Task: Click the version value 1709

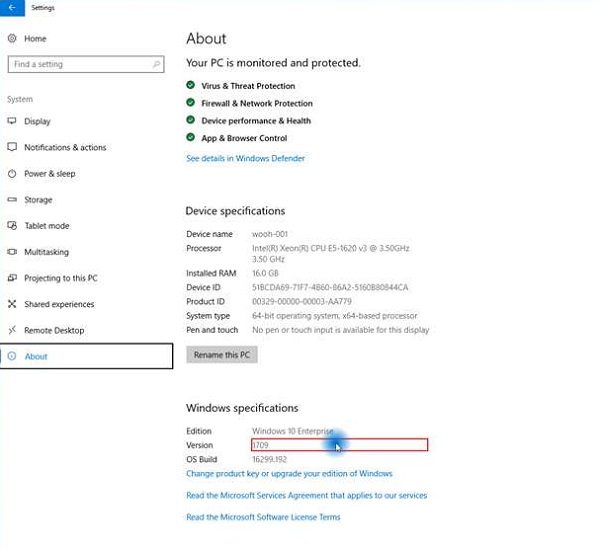Action: tap(260, 445)
